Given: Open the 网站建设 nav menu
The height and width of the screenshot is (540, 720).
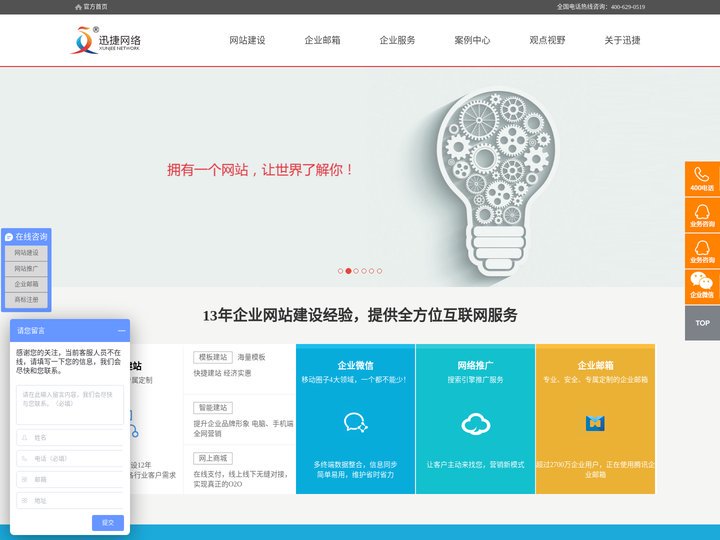Looking at the screenshot, I should click(248, 40).
